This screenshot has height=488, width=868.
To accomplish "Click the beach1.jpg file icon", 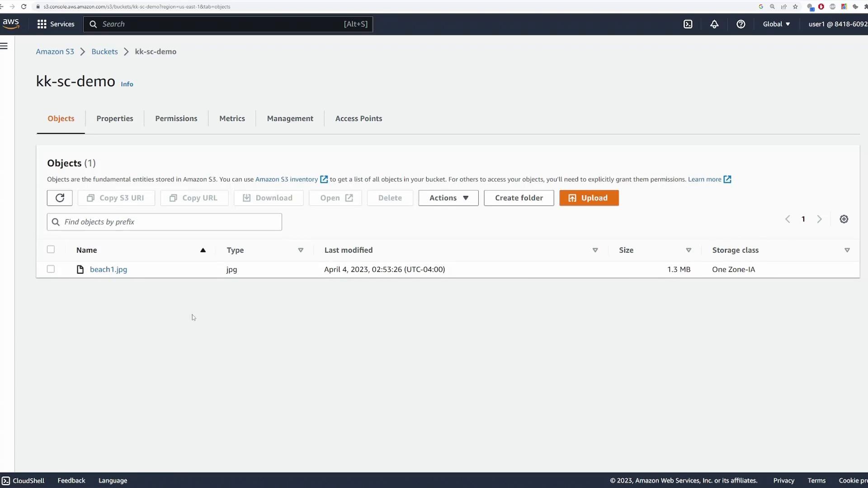I will 80,269.
